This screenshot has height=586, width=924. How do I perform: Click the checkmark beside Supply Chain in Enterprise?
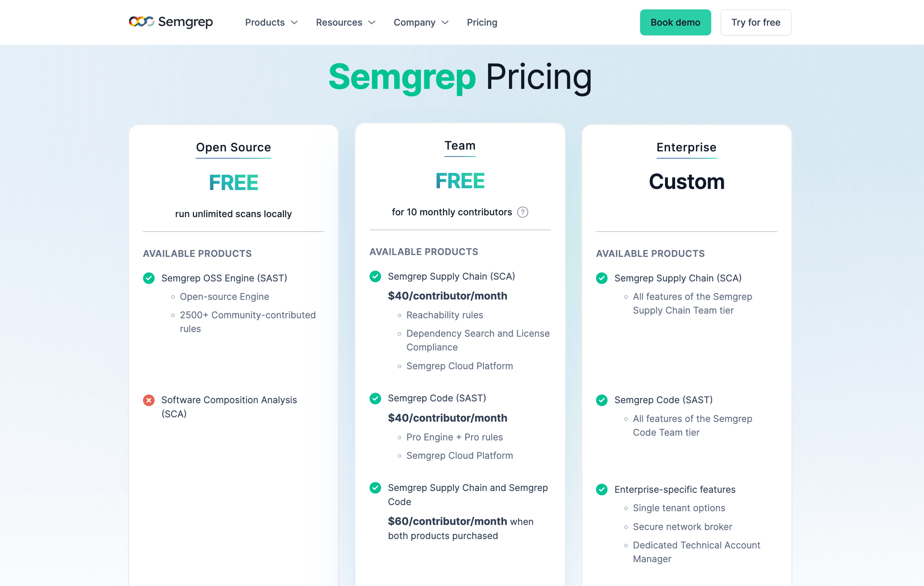pyautogui.click(x=601, y=278)
